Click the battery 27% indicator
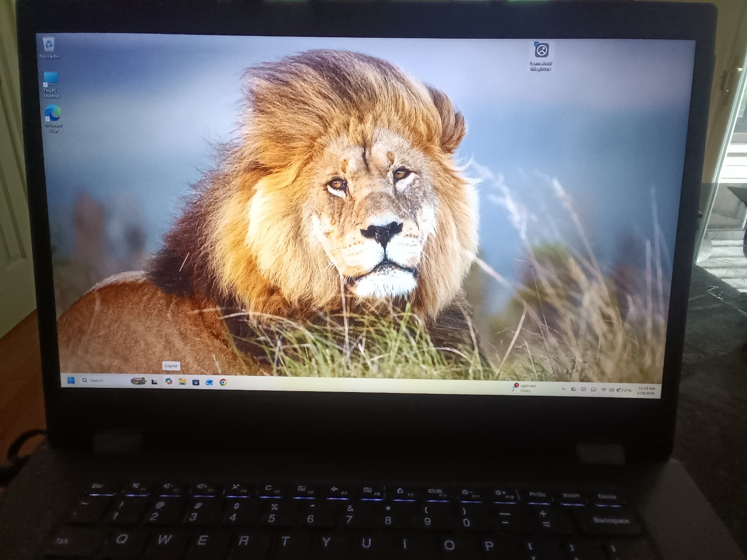This screenshot has height=560, width=747. pos(624,390)
